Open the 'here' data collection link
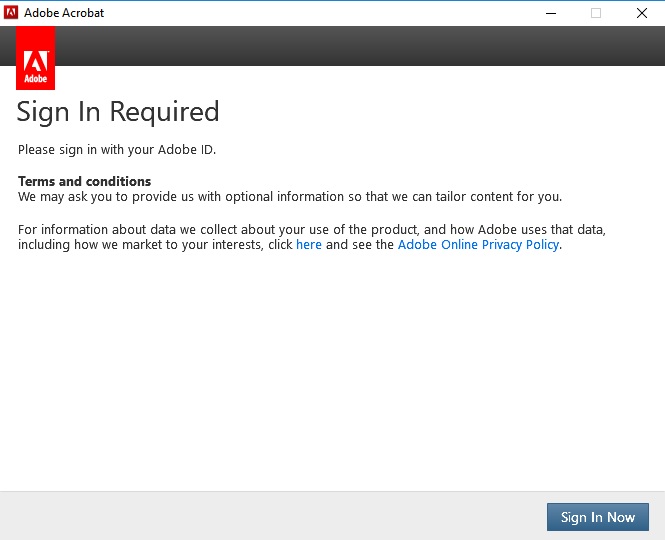Viewport: 665px width, 540px height. coord(309,245)
